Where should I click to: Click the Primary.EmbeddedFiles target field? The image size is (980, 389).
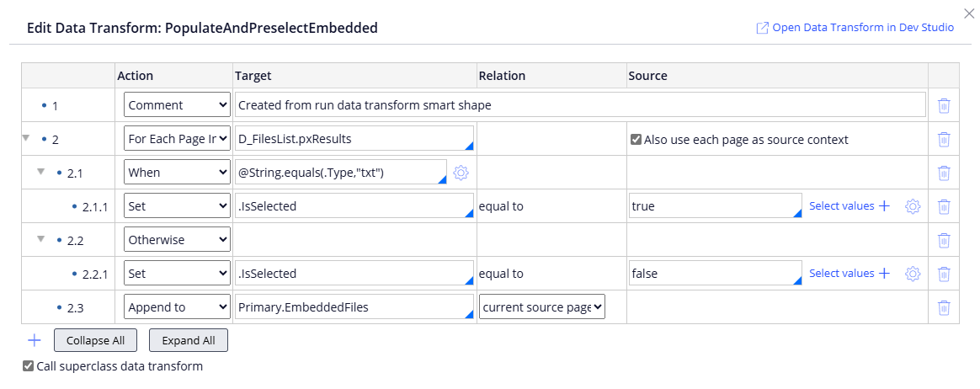(354, 307)
